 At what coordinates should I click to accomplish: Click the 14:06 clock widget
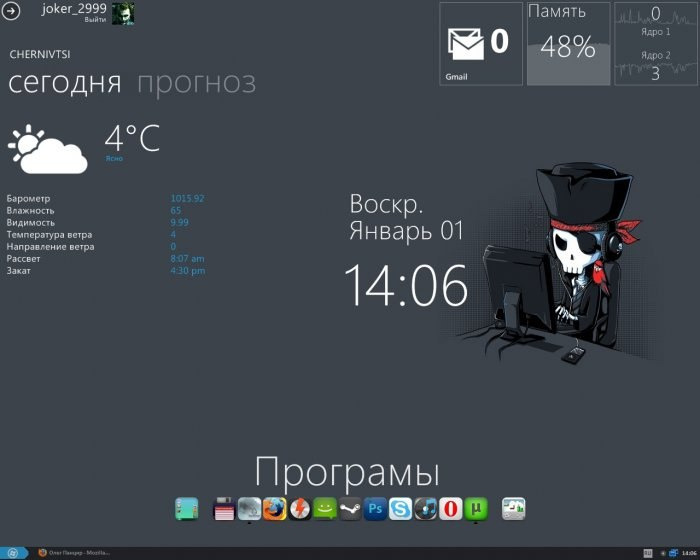pyautogui.click(x=406, y=285)
